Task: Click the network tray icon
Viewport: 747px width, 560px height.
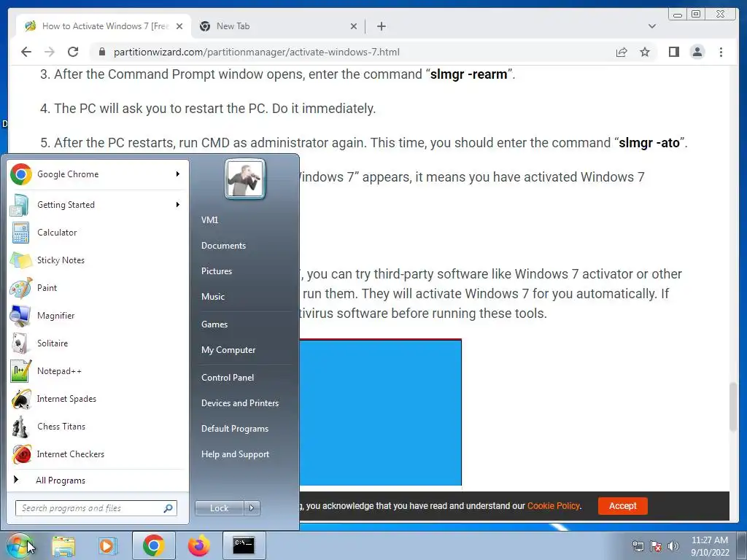Action: pyautogui.click(x=638, y=546)
